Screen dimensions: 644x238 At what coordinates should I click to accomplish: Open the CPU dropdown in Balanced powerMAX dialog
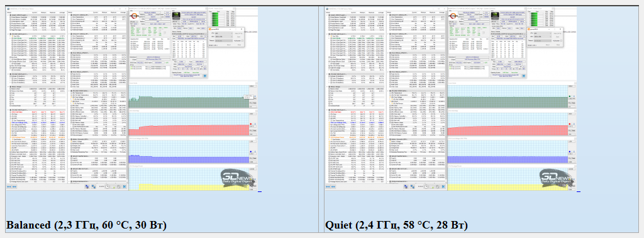pos(223,33)
